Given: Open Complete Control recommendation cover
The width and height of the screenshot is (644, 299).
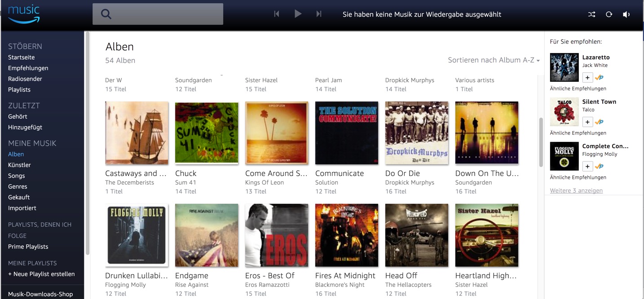Looking at the screenshot, I should pos(564,156).
